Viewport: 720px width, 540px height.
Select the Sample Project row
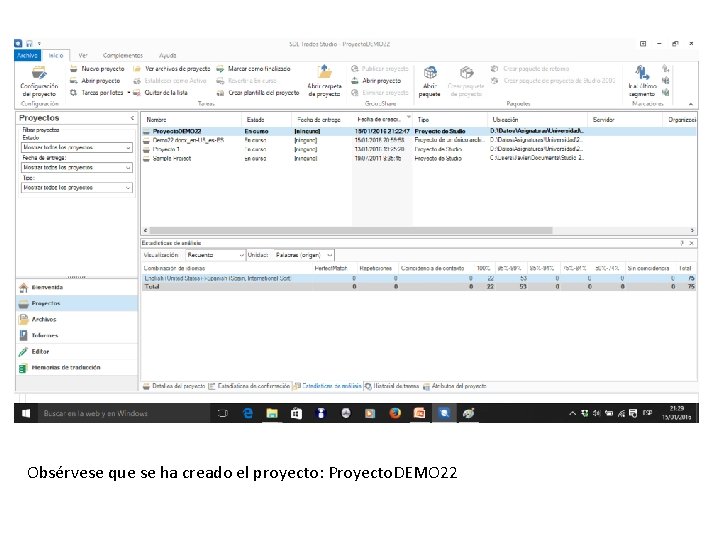(419, 158)
